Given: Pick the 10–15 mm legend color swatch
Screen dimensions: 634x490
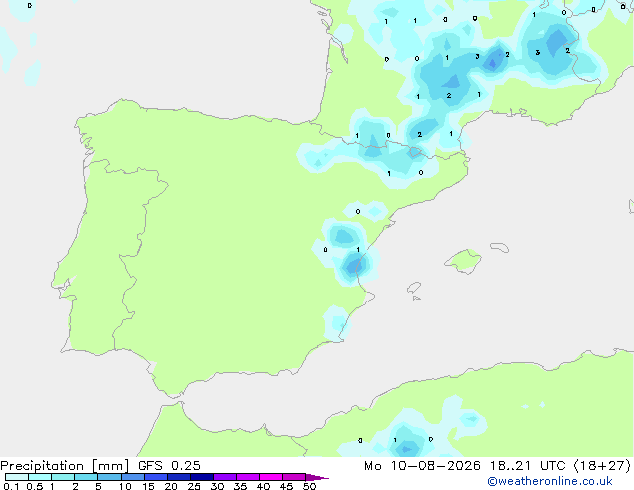Looking at the screenshot, I should pos(133,477).
